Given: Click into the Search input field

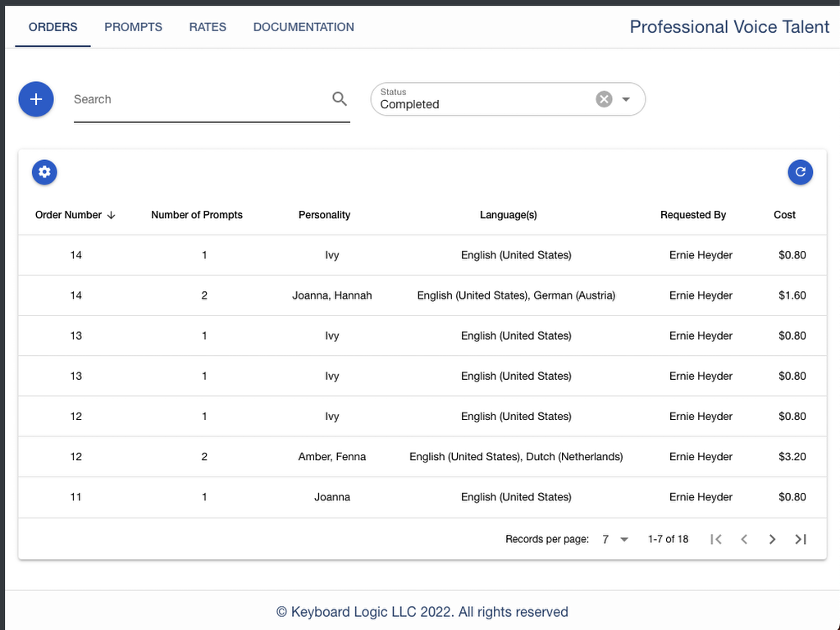Looking at the screenshot, I should (201, 99).
